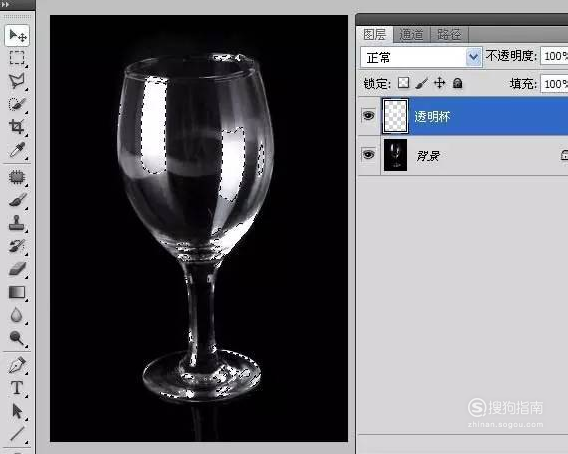The height and width of the screenshot is (454, 568).
Task: Enable lock transparent pixels option
Action: [x=403, y=83]
